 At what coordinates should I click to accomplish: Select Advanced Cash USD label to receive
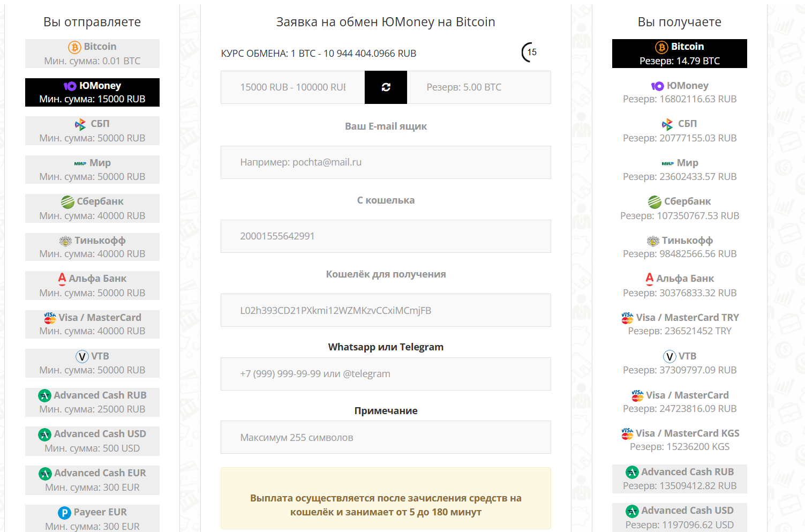(x=688, y=511)
